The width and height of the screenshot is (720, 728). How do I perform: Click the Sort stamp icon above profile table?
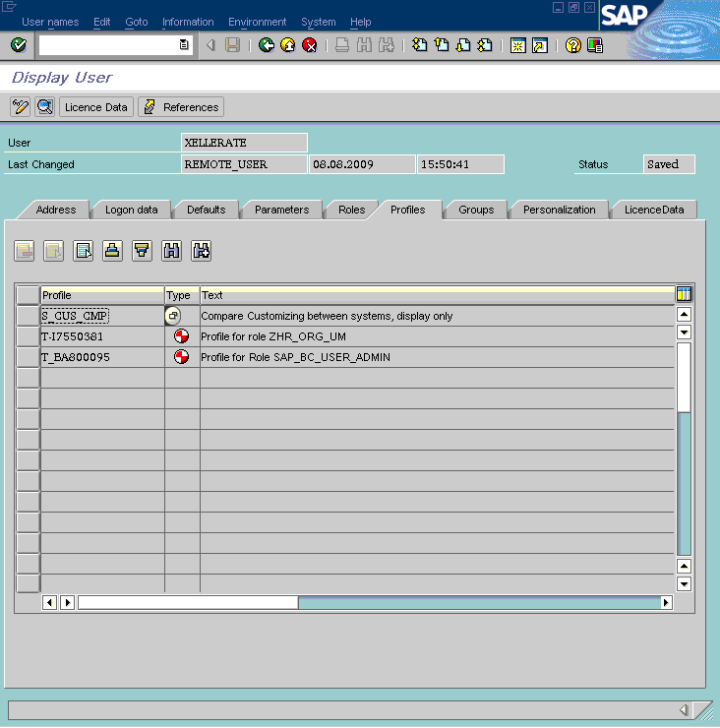coord(112,251)
